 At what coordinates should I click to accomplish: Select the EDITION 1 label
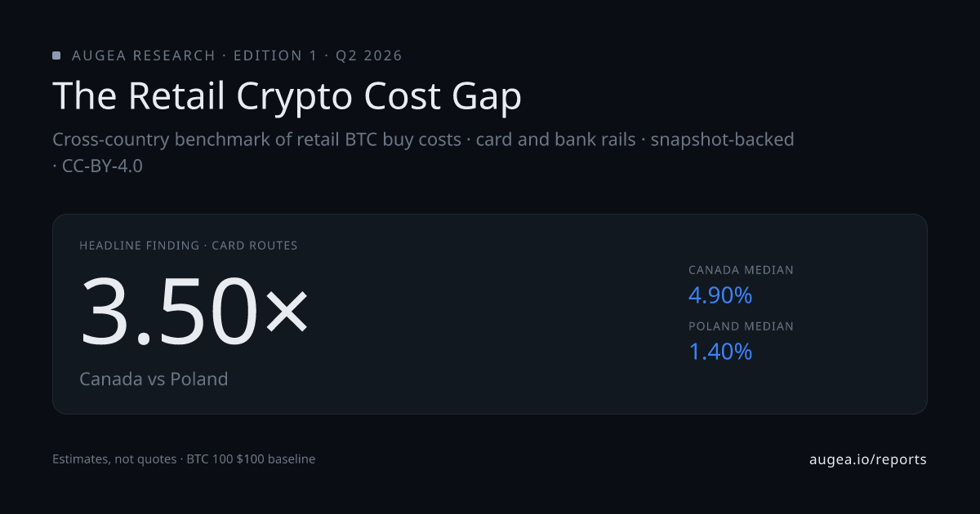(274, 55)
